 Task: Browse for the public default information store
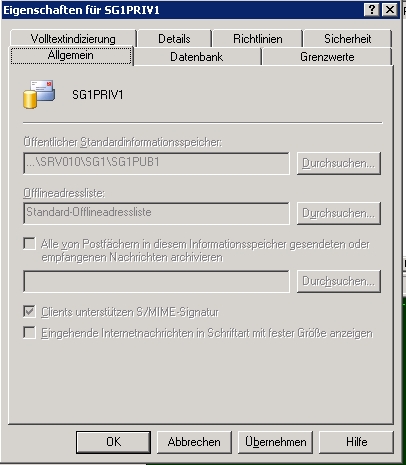339,163
